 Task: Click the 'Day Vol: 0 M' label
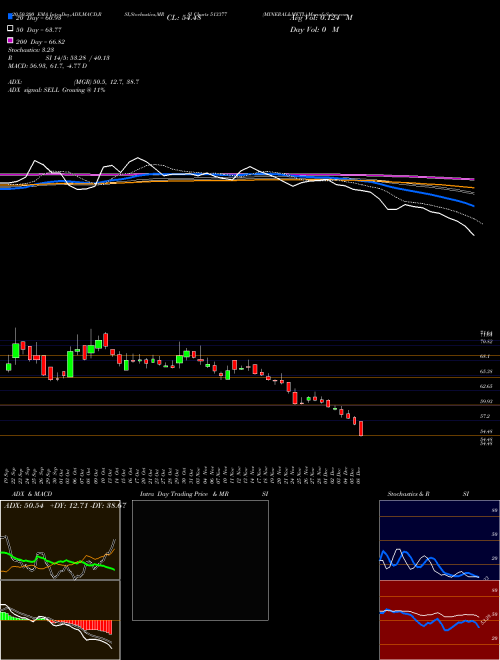(314, 29)
